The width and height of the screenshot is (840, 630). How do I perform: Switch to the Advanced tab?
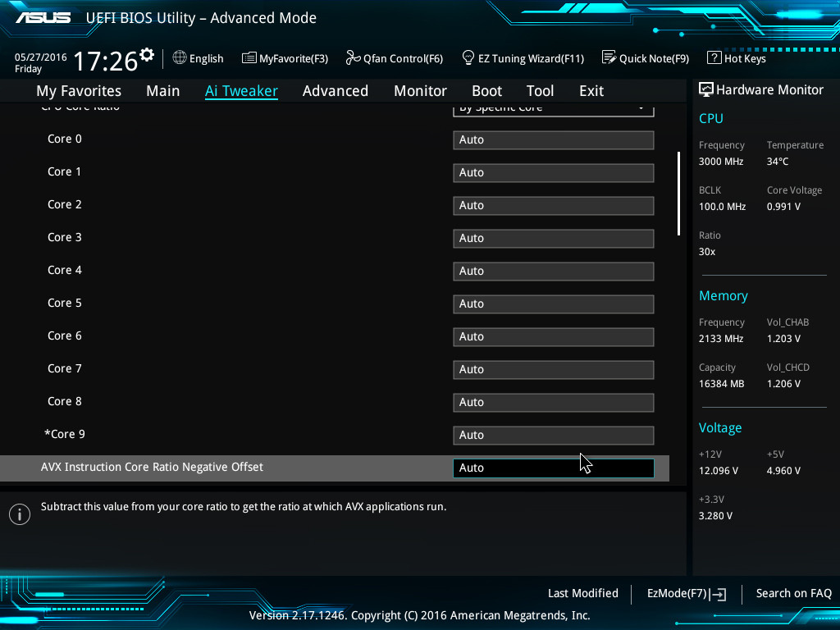click(x=335, y=91)
